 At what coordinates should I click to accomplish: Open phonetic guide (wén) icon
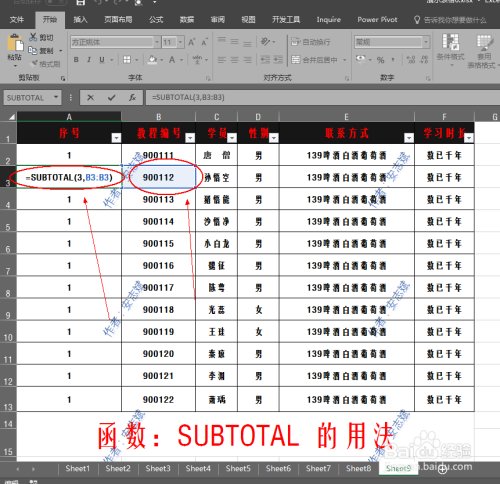[197, 60]
